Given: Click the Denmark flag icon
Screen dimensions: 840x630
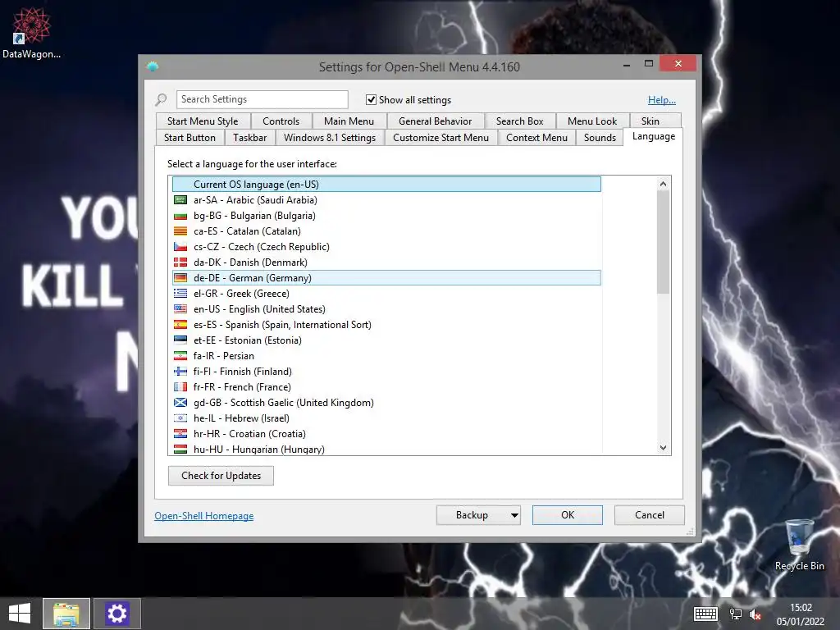Looking at the screenshot, I should point(180,262).
